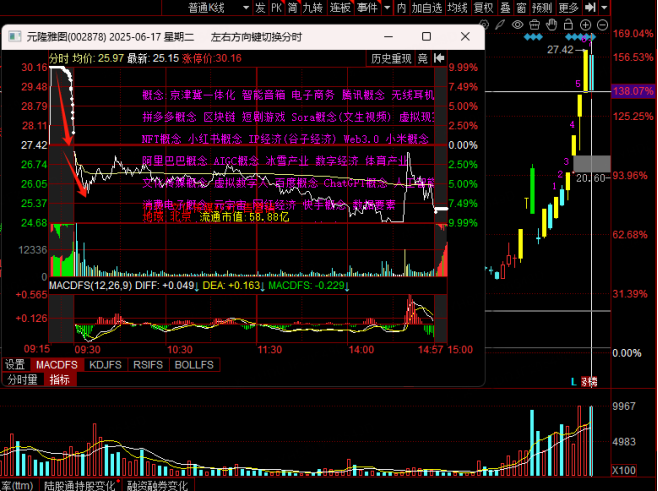Switch to the KDJFS indicator tab
The height and width of the screenshot is (491, 658).
[x=105, y=365]
